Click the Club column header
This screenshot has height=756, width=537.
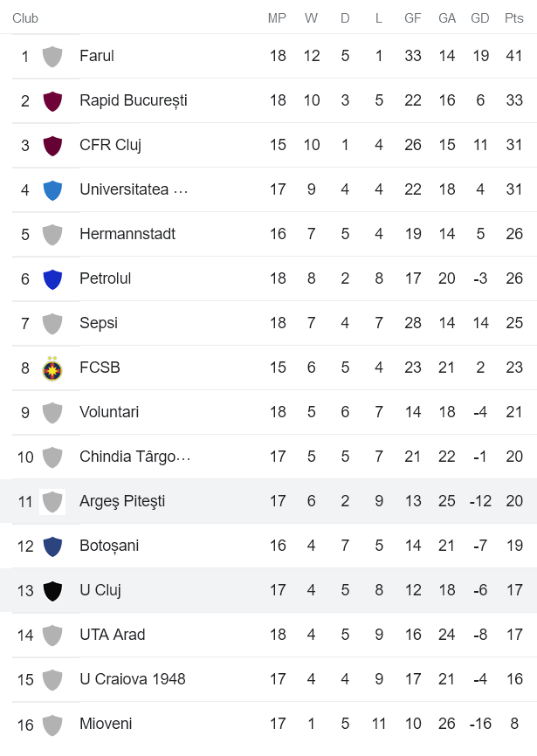(x=25, y=18)
